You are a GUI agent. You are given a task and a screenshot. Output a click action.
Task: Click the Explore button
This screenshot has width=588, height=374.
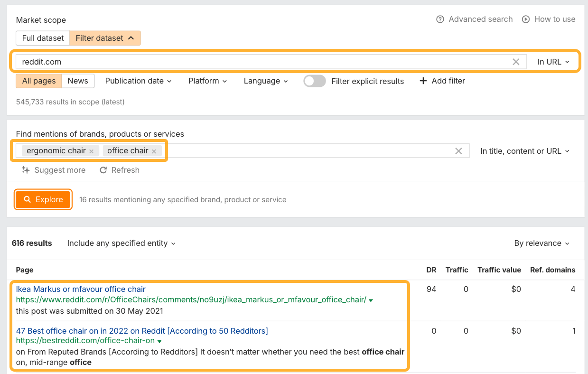[x=43, y=199]
